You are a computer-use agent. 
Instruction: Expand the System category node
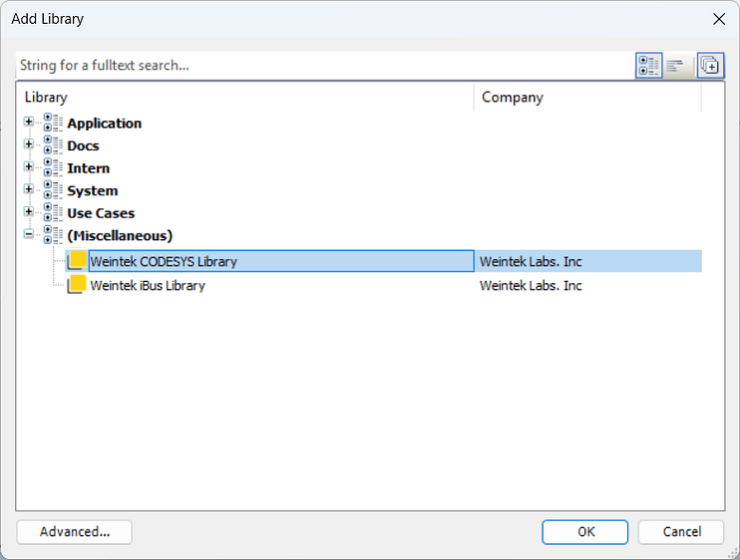(28, 189)
